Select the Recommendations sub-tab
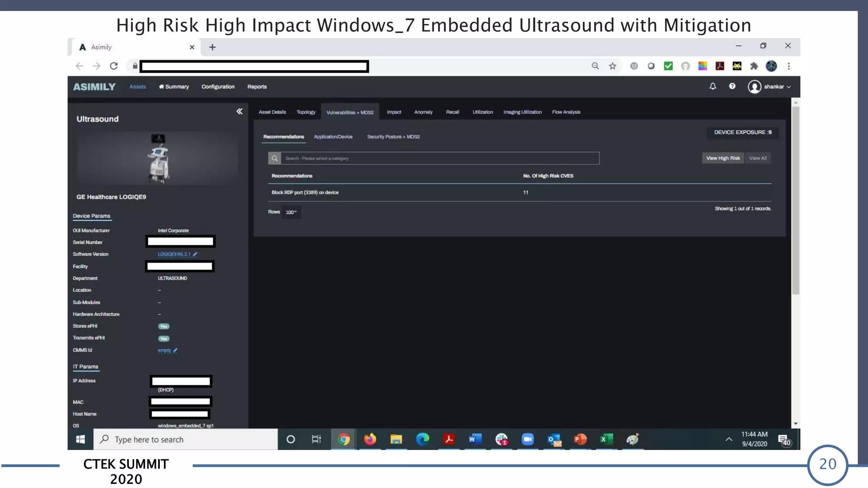Viewport: 868px width, 488px height. click(284, 137)
